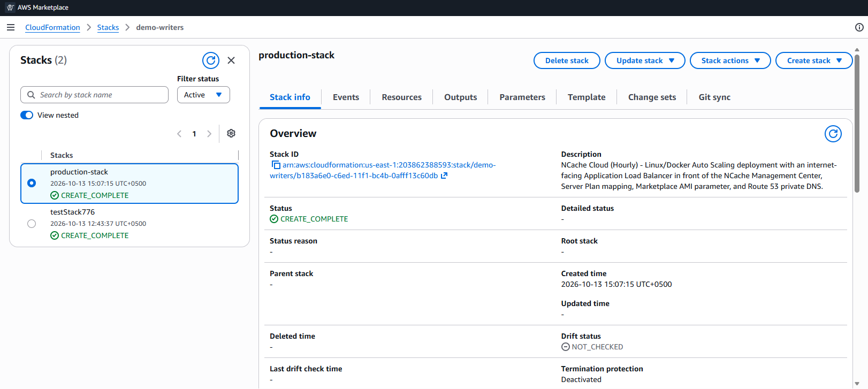Image resolution: width=868 pixels, height=389 pixels.
Task: Close the Stacks side panel
Action: (x=231, y=60)
